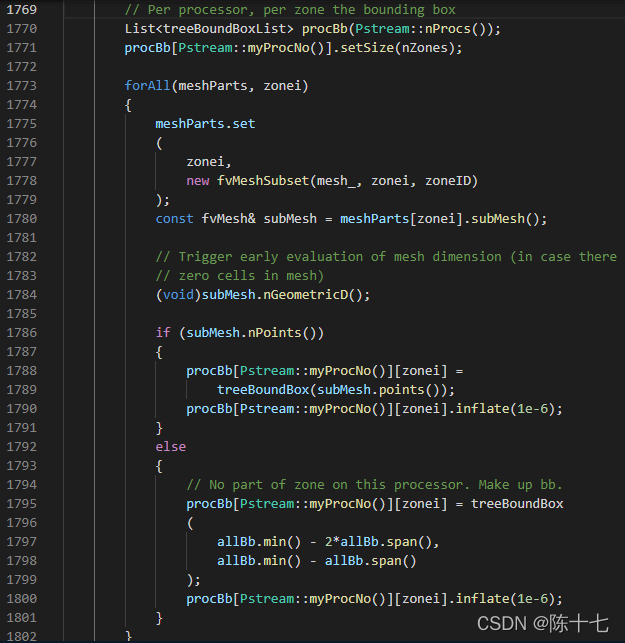Click line number 1773 in the gutter

tap(22, 86)
